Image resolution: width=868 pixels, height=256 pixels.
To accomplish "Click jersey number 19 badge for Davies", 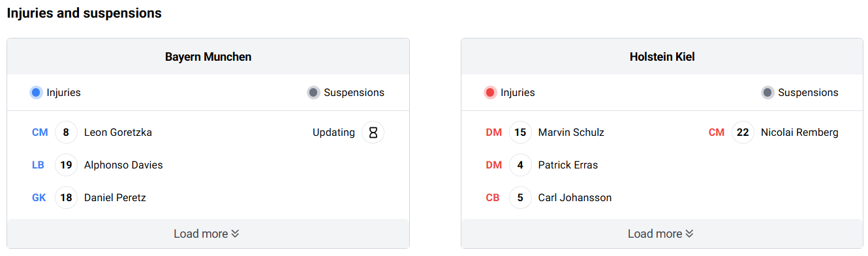I will click(66, 165).
